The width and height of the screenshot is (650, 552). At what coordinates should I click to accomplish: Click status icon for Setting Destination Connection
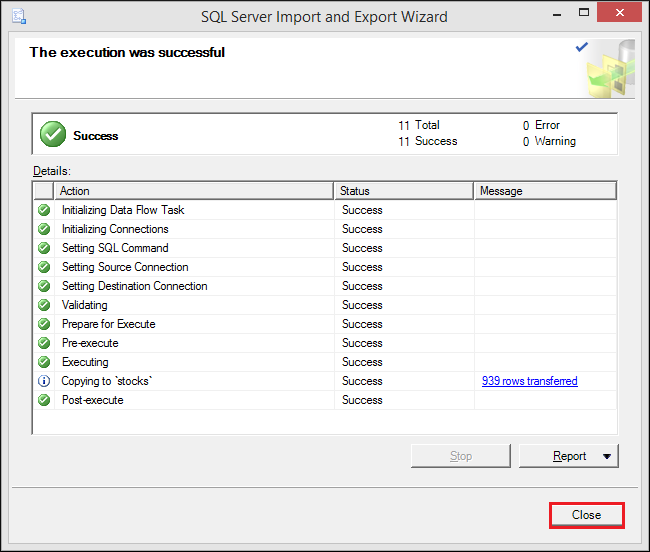(44, 286)
